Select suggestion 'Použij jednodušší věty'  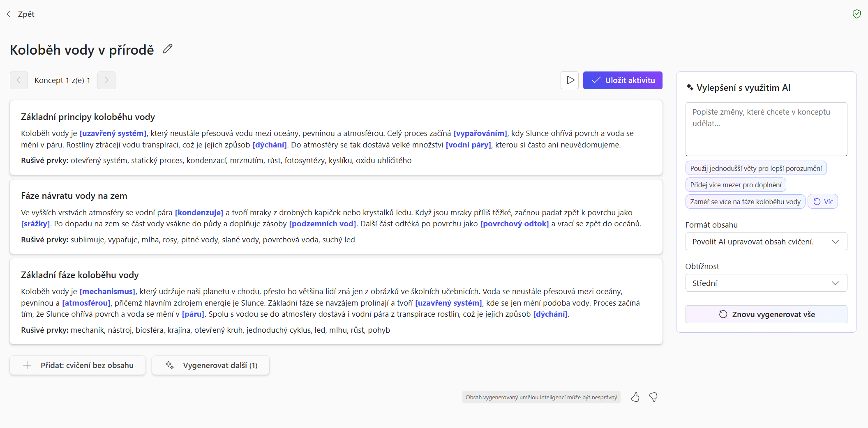coord(756,168)
